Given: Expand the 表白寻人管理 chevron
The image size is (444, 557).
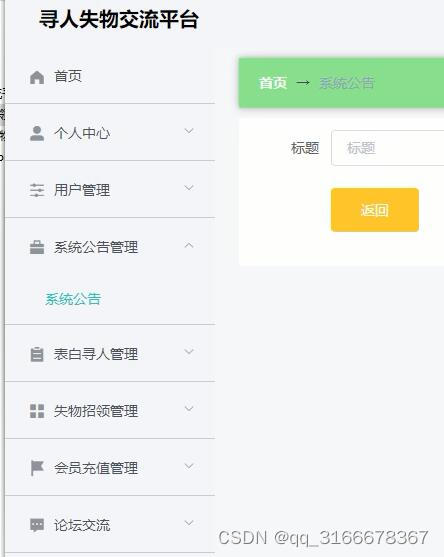Looking at the screenshot, I should click(x=189, y=352).
